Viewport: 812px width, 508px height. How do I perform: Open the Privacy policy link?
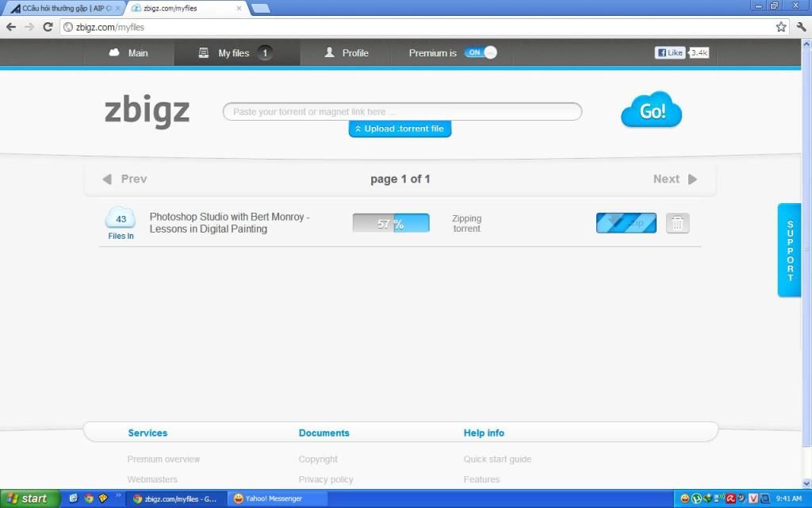coord(326,479)
